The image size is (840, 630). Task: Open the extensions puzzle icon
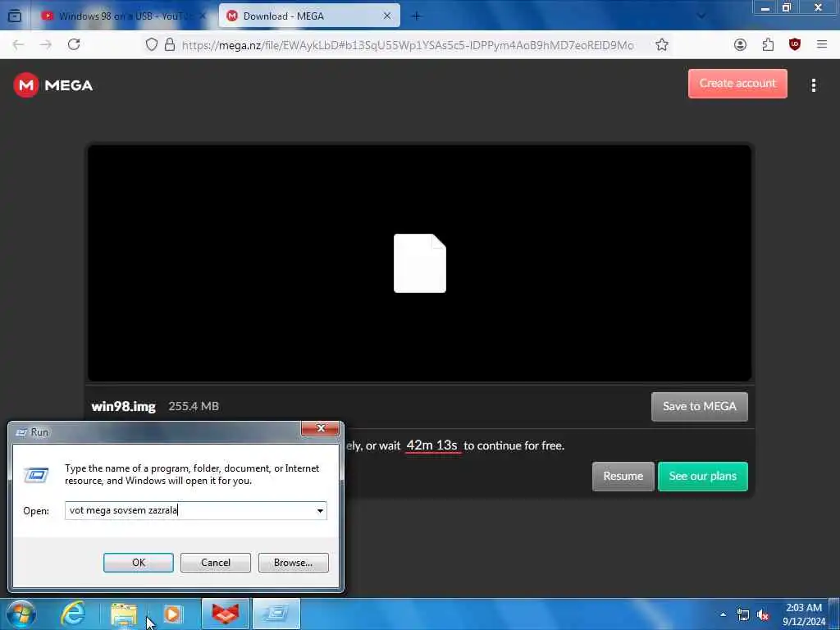click(768, 44)
